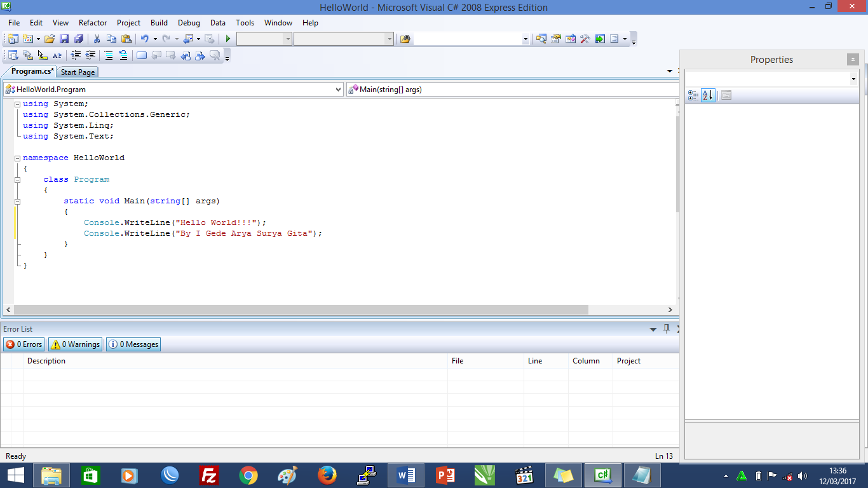
Task: Sort Error List by Column header
Action: 591,361
